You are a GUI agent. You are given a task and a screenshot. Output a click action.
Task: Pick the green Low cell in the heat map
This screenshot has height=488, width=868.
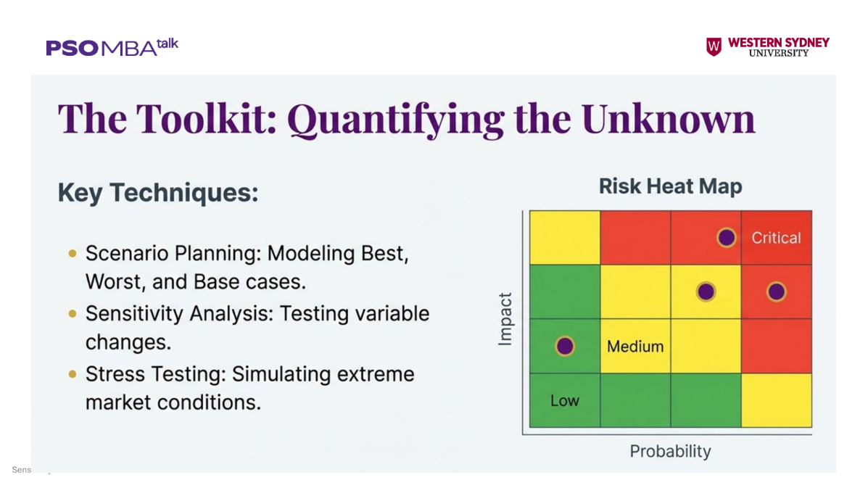click(565, 400)
